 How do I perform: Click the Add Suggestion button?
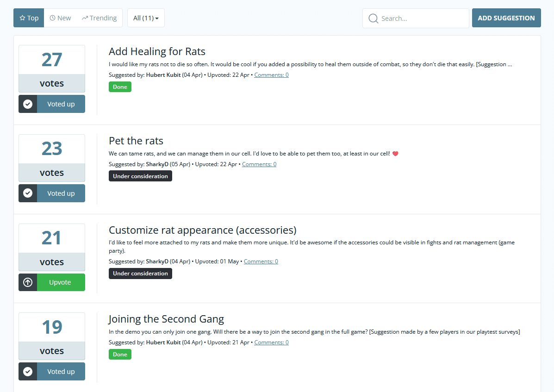tap(506, 18)
